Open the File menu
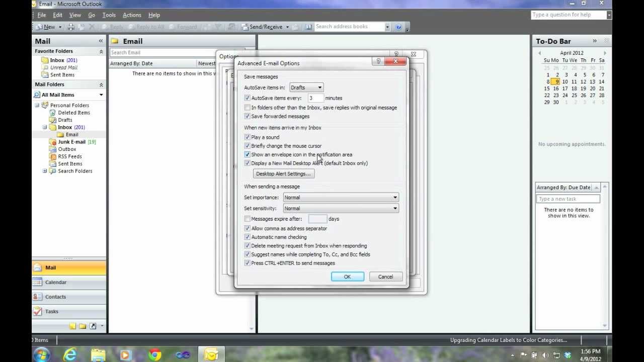This screenshot has height=362, width=644. click(x=42, y=15)
